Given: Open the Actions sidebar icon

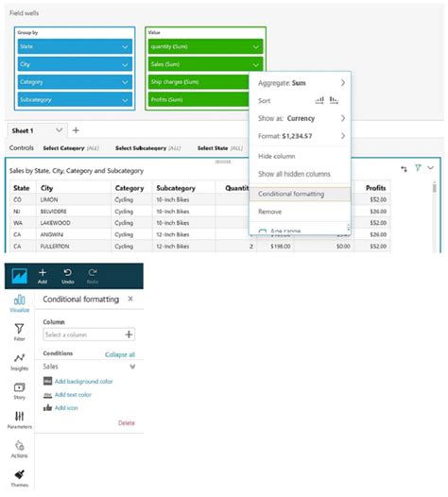Looking at the screenshot, I should [x=19, y=449].
